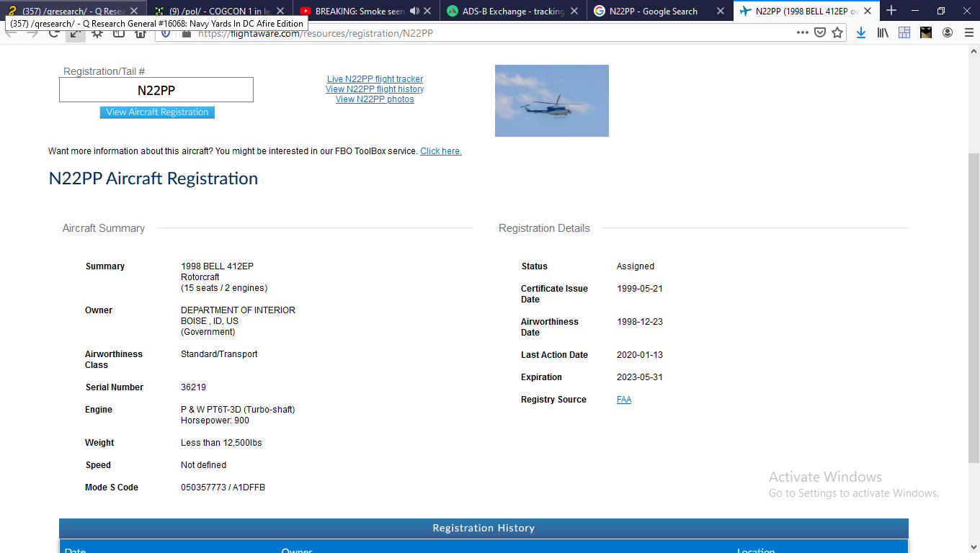Open Live N22PP flight tracker link
Image resolution: width=980 pixels, height=553 pixels.
(375, 79)
